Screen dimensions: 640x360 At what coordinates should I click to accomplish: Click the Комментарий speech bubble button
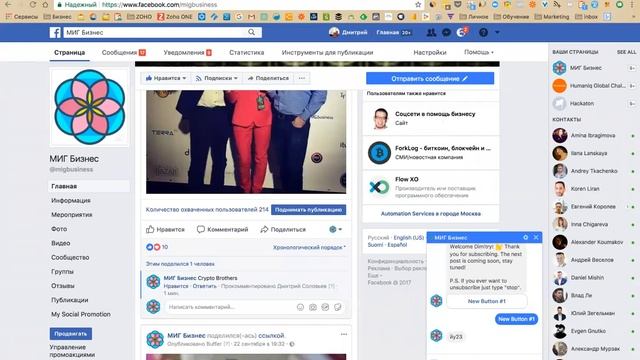(x=222, y=229)
